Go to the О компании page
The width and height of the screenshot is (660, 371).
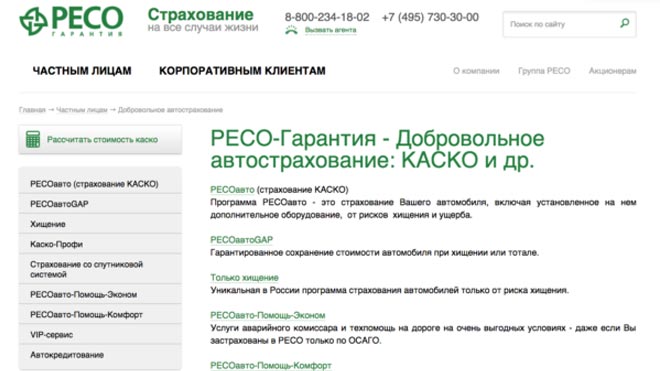(476, 71)
